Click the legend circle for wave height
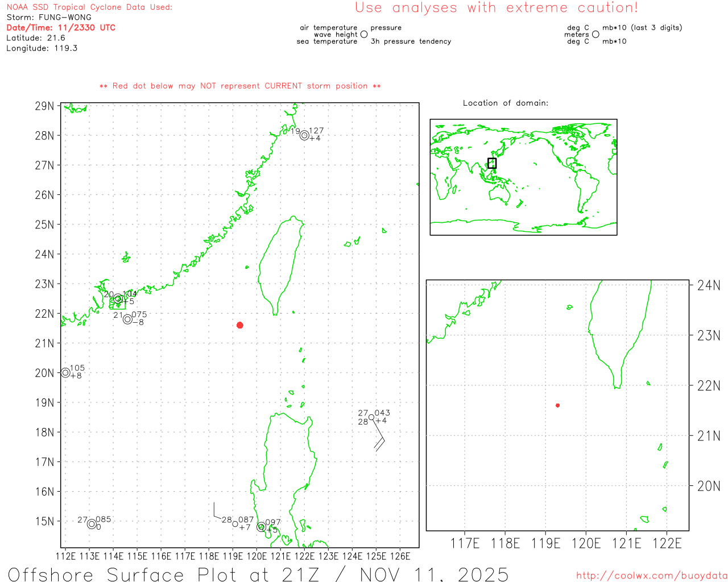Viewport: 728px width, 582px height. 364,35
